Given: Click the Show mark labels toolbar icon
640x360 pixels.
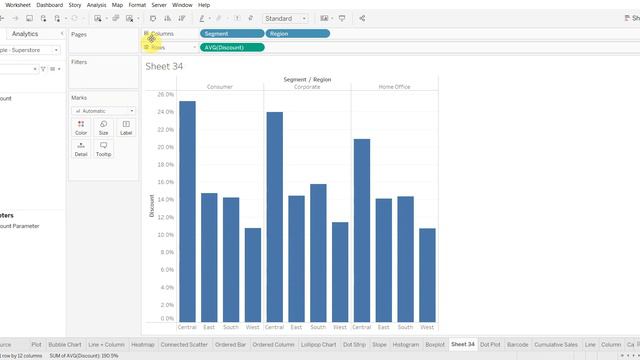Looking at the screenshot, I should (237, 18).
